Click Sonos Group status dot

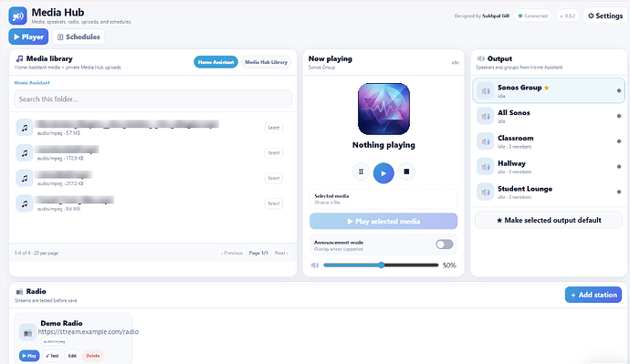point(619,90)
